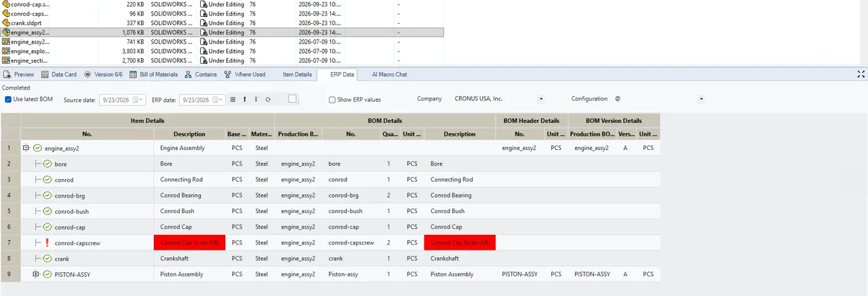The height and width of the screenshot is (296, 868).
Task: Click the Comoleted status text
Action: click(x=16, y=88)
